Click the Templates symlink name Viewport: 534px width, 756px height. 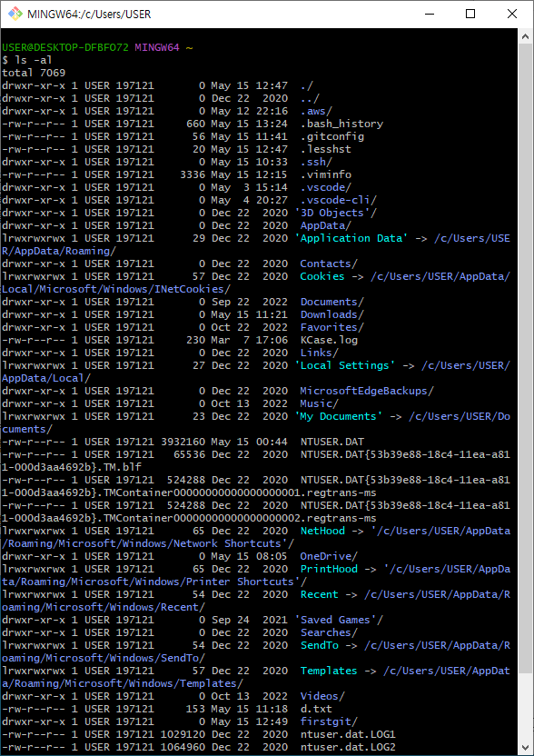(x=329, y=671)
